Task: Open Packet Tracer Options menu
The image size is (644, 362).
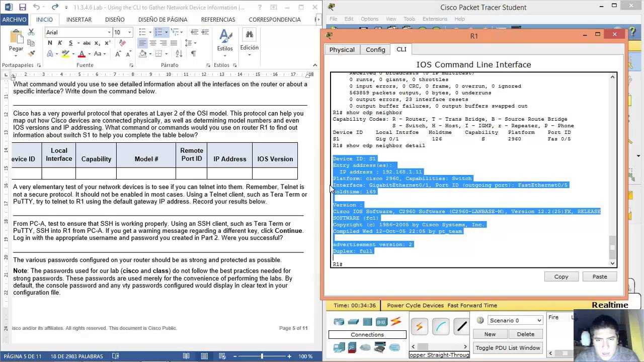Action: click(369, 19)
